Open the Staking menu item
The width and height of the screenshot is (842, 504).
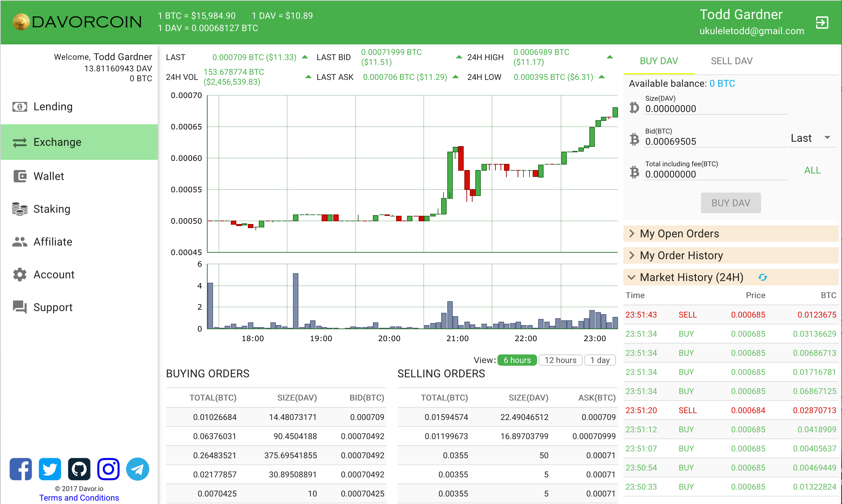tap(79, 209)
